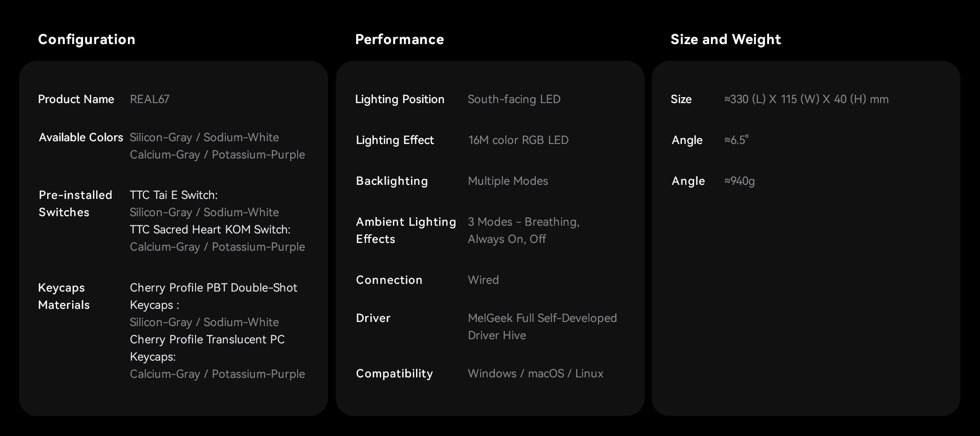
Task: Click the Available Colors label
Action: click(81, 137)
